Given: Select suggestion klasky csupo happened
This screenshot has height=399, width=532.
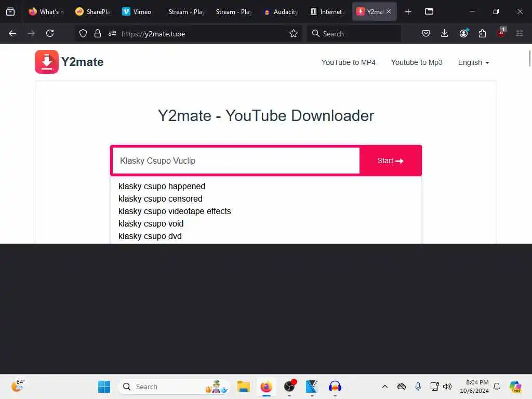Looking at the screenshot, I should [x=162, y=187].
